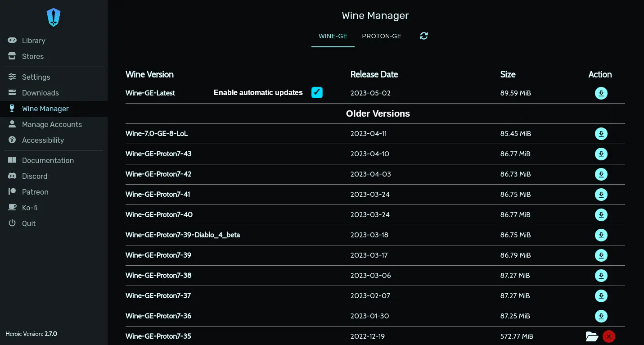Switch to the PROTON-GE tab

(382, 36)
